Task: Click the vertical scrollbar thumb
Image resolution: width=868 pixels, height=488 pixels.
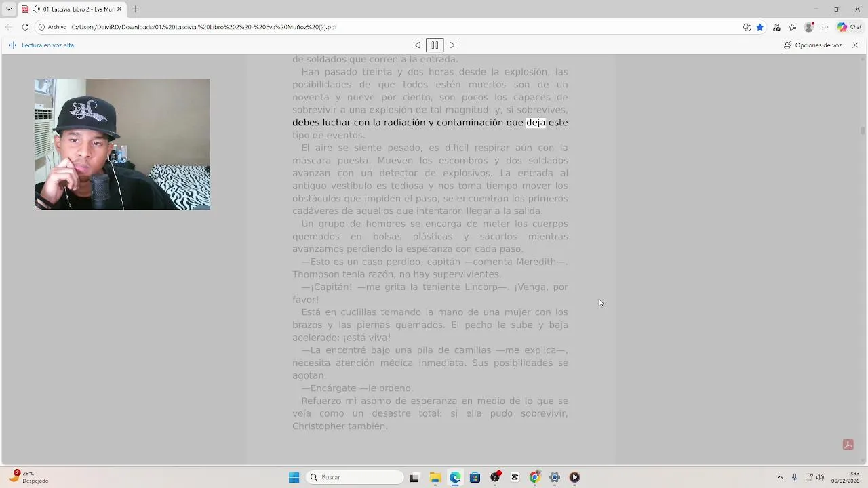Action: [863, 129]
